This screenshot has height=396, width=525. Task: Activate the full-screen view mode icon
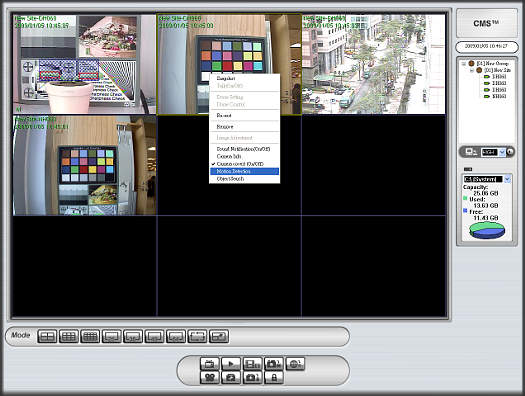[x=197, y=336]
